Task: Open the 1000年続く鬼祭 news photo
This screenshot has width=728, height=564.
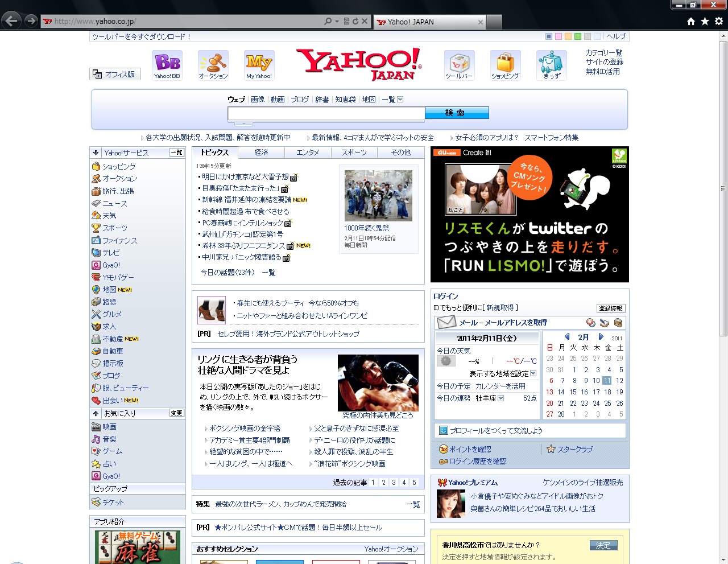Action: (378, 195)
